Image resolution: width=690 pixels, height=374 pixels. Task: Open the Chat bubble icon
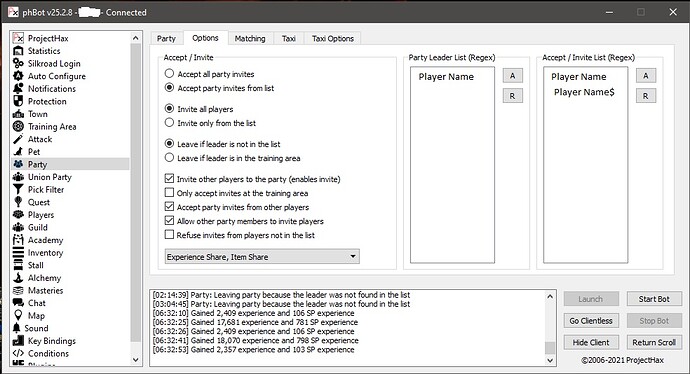click(18, 303)
